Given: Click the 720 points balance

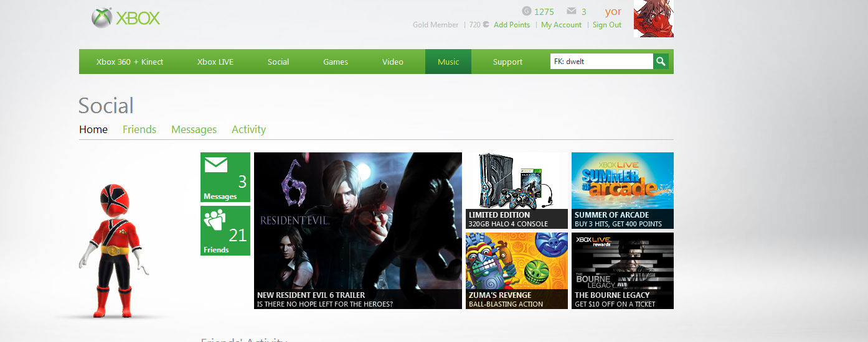Looking at the screenshot, I should [479, 25].
